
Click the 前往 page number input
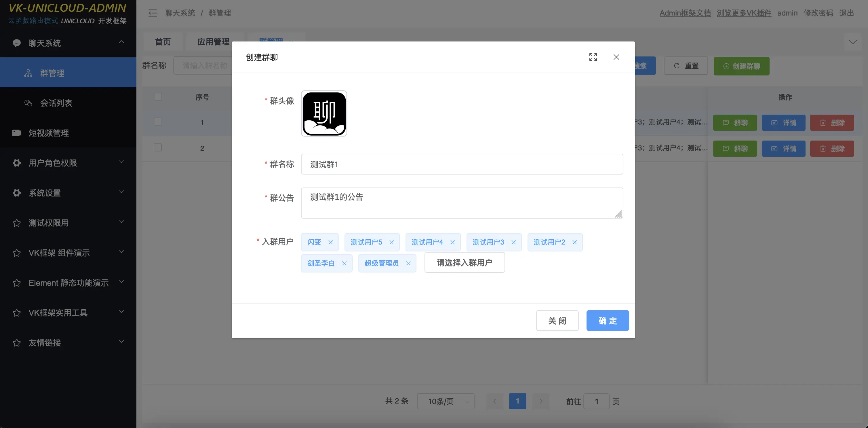596,401
